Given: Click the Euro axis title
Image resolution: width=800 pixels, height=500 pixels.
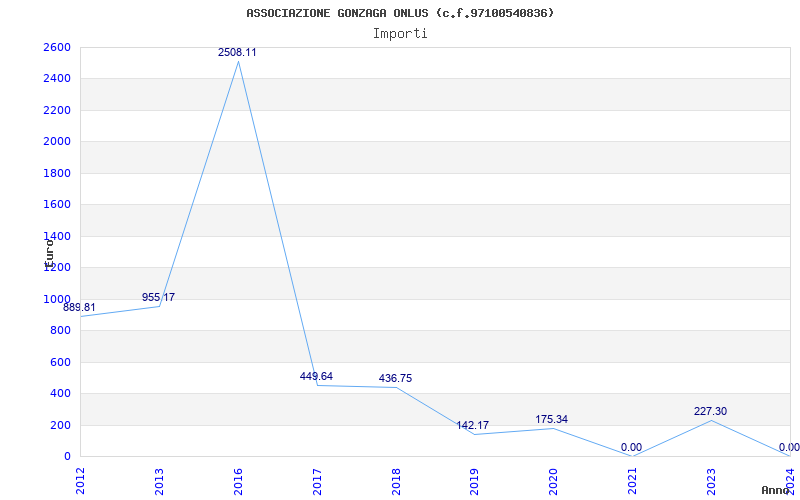Looking at the screenshot, I should tap(49, 253).
